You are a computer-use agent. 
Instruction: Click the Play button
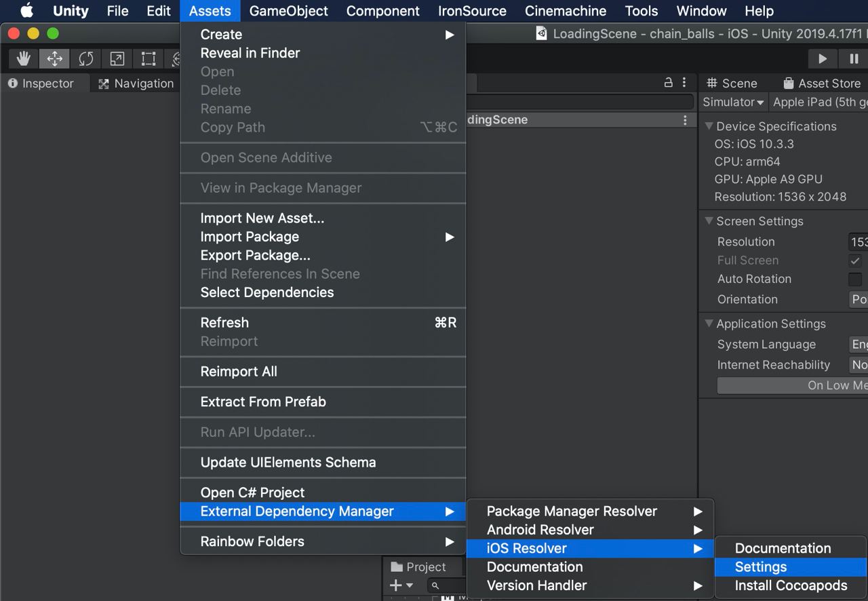(x=823, y=59)
